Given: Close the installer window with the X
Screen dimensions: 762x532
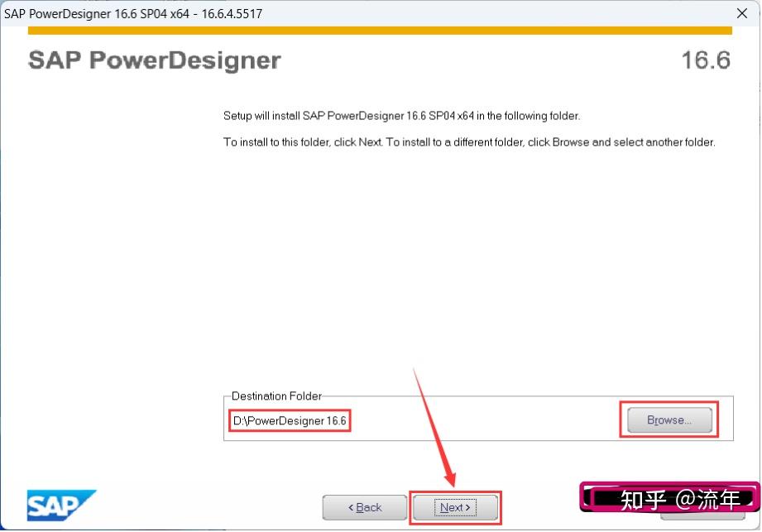Looking at the screenshot, I should [x=742, y=13].
